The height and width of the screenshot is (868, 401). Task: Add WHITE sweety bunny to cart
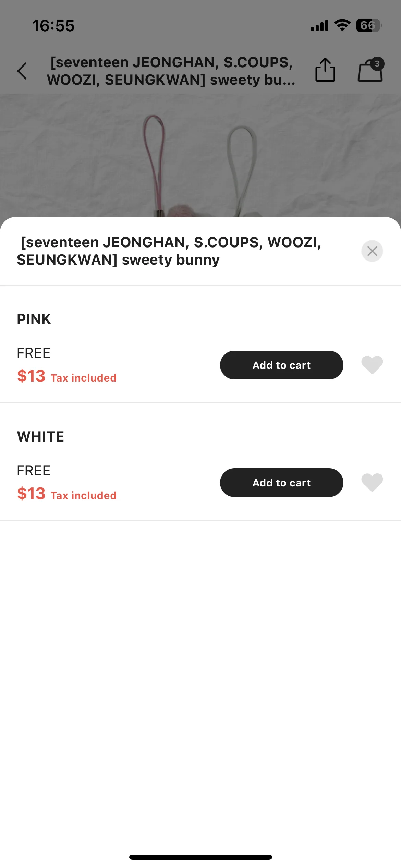pos(281,483)
